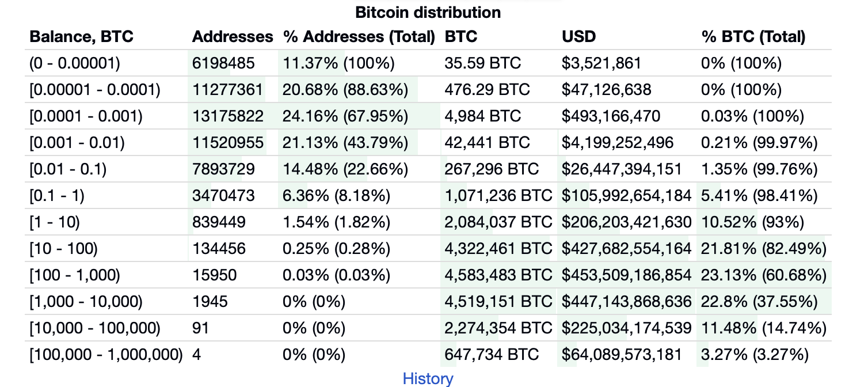Click the "% Addresses (Total)" column header

click(359, 37)
